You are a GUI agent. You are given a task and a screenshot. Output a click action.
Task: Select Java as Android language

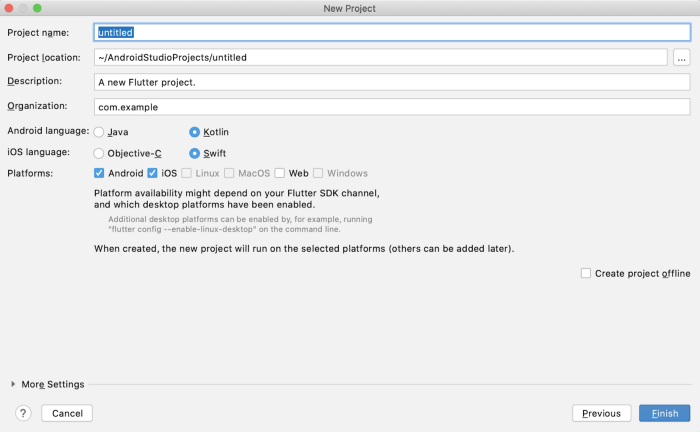(x=99, y=132)
